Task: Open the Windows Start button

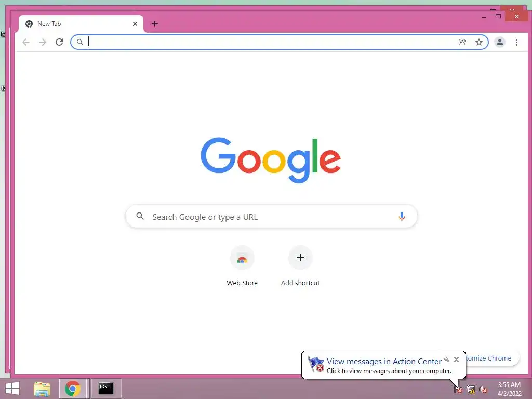Action: coord(12,389)
